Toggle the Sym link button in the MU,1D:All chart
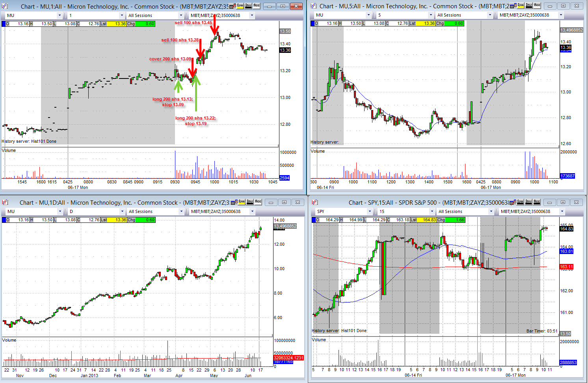The height and width of the screenshot is (383, 588). pyautogui.click(x=242, y=202)
